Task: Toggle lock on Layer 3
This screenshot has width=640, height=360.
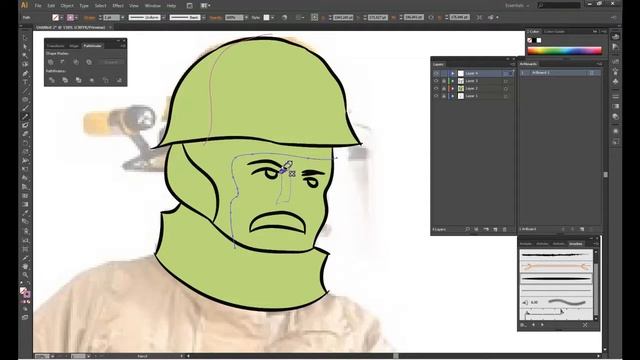Action: click(x=444, y=81)
